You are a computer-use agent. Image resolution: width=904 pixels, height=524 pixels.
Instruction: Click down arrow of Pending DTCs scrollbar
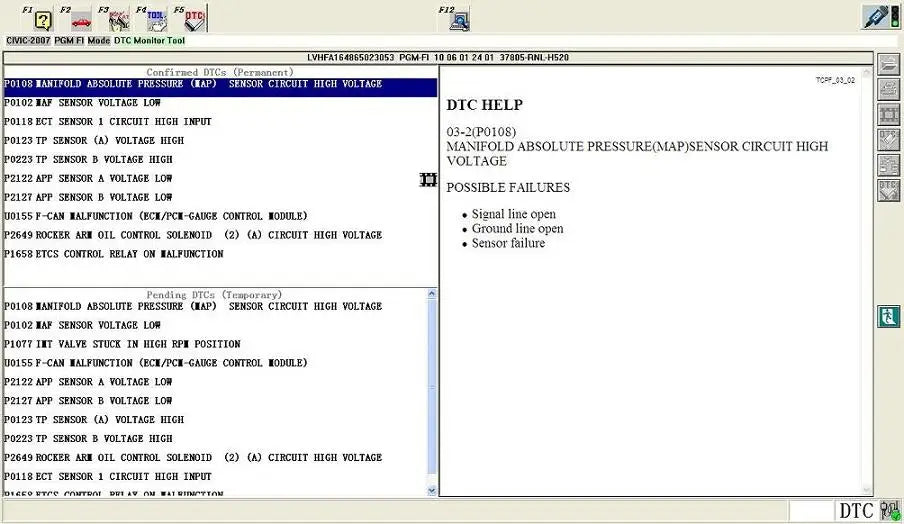click(x=431, y=490)
